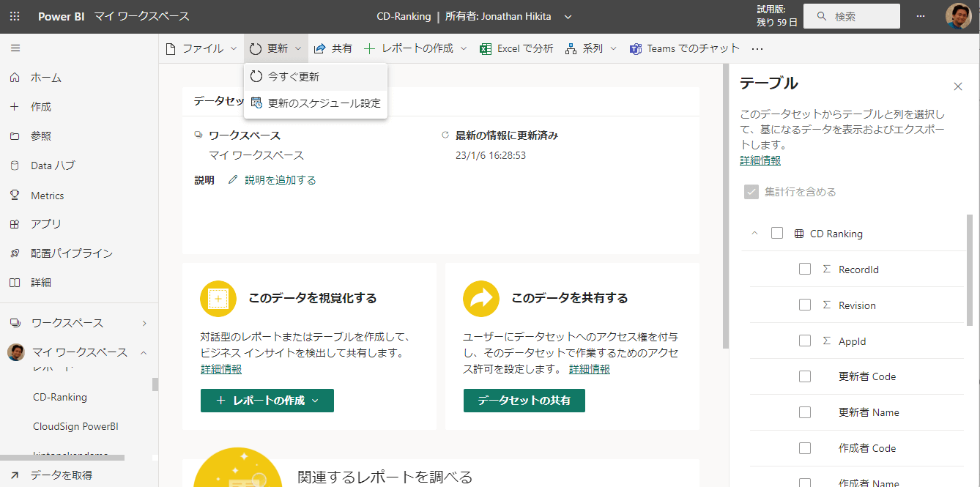This screenshot has width=980, height=487.
Task: Collapse マイ ワークスペース in the sidebar
Action: click(x=144, y=352)
